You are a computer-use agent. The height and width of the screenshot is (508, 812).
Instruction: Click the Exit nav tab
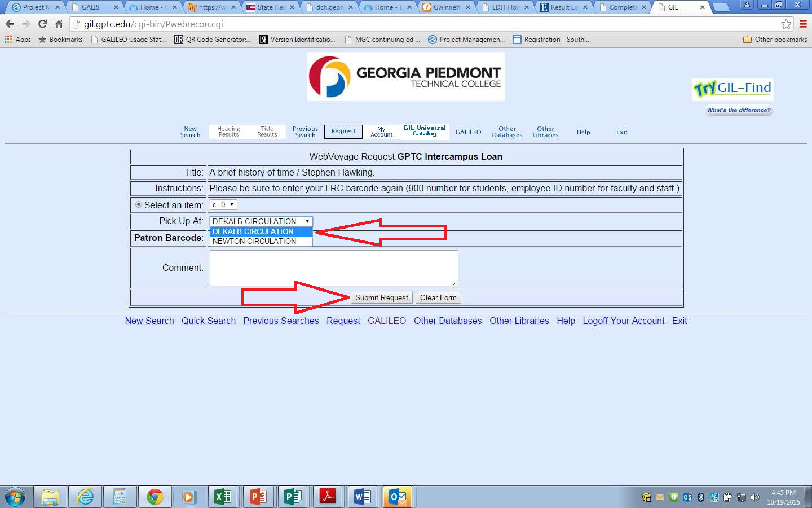pyautogui.click(x=622, y=132)
